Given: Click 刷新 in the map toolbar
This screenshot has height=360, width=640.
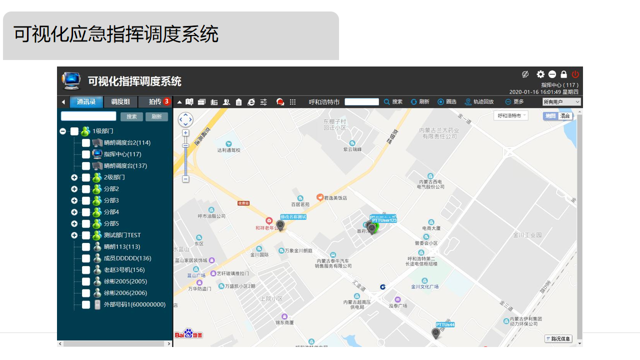Looking at the screenshot, I should tap(420, 102).
